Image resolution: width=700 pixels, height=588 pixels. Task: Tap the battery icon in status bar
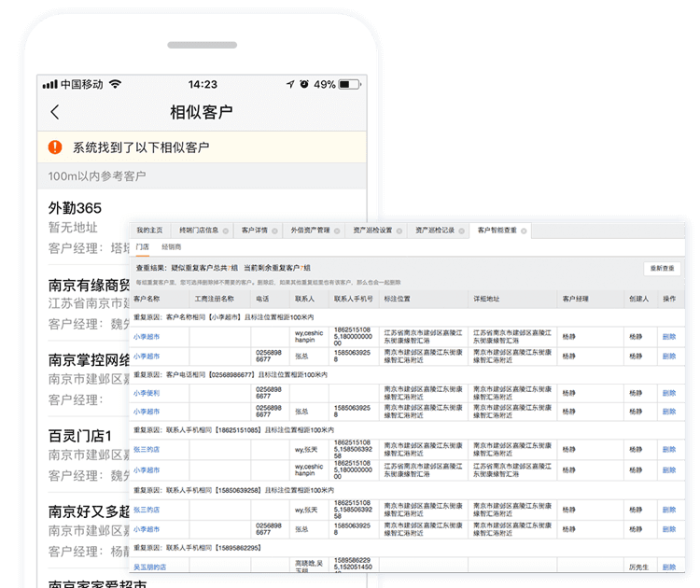point(349,84)
